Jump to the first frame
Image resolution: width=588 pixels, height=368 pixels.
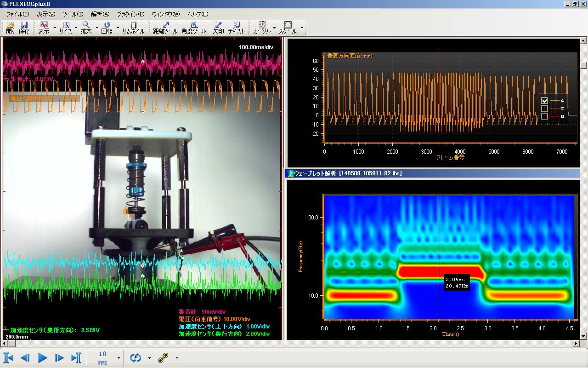tap(9, 358)
